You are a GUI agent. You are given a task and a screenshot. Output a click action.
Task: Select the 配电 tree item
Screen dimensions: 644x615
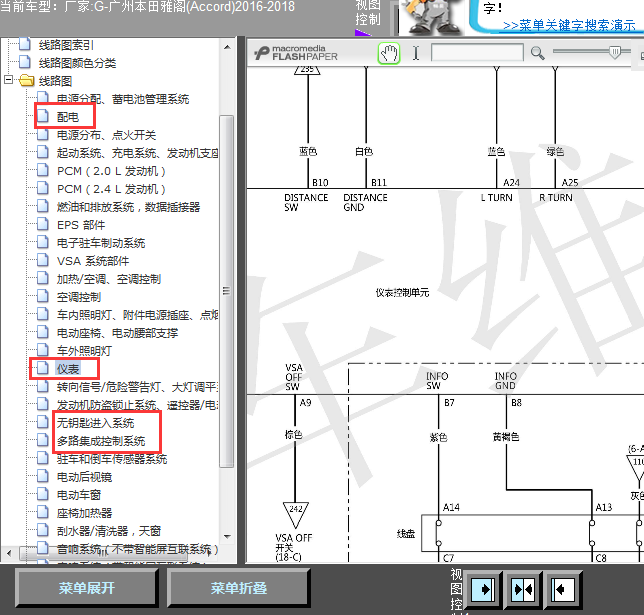coord(68,117)
